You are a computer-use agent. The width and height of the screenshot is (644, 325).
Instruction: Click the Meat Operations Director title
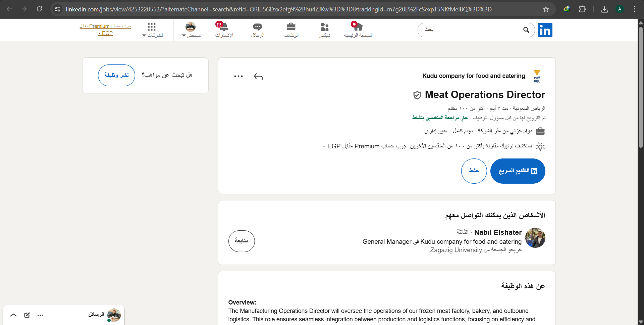(485, 95)
